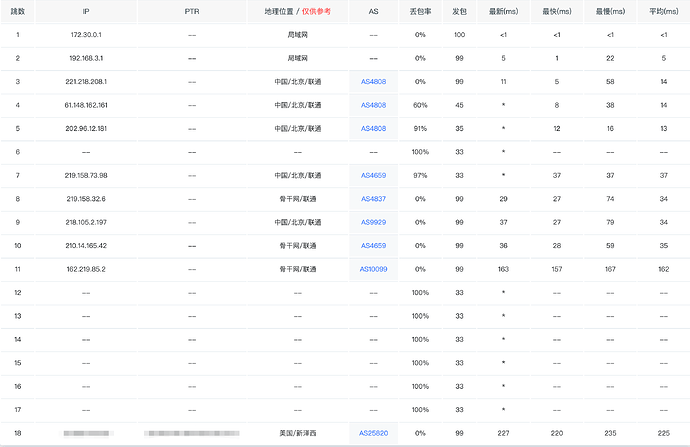Click the 最慢(ms) column header
The width and height of the screenshot is (690, 447).
pos(610,11)
